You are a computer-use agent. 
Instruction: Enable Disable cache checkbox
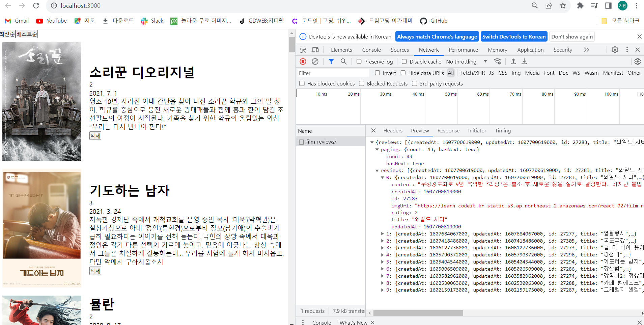coord(404,61)
